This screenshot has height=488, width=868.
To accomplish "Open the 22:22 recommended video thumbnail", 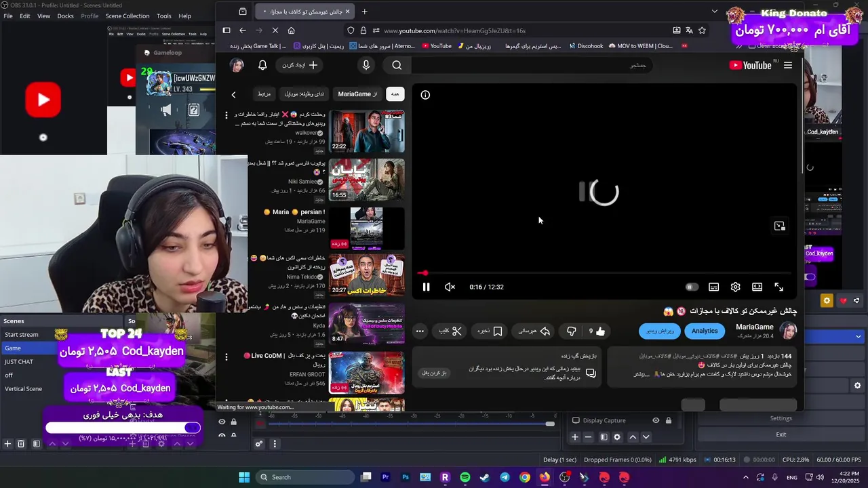I will (367, 131).
